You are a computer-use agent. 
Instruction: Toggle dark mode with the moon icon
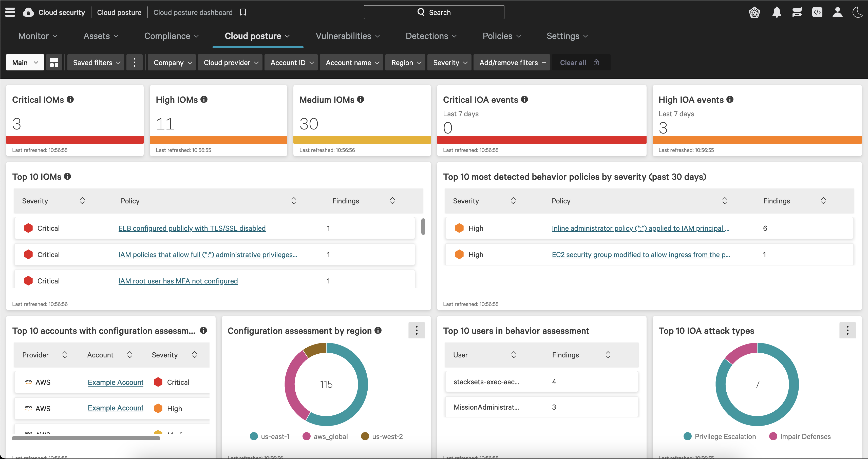(x=858, y=12)
